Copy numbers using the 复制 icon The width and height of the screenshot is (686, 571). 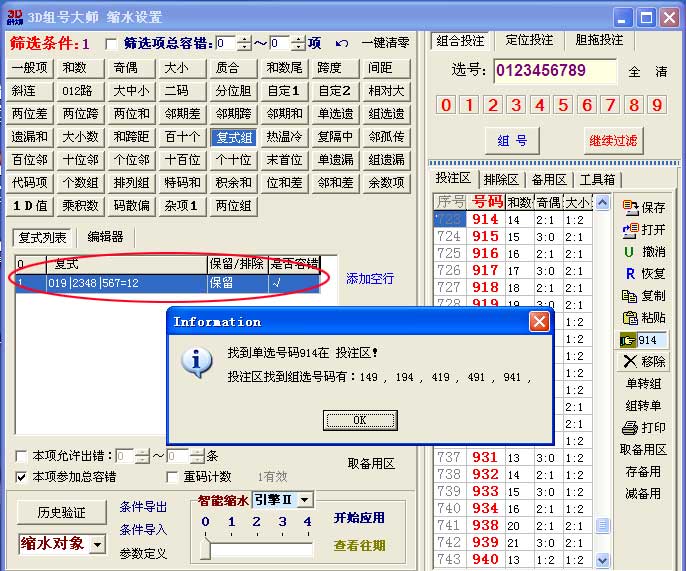[x=644, y=296]
